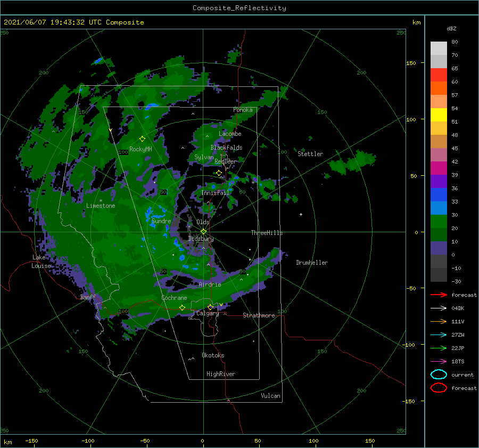This screenshot has height=448, width=479.
Task: Click the yellow diamond marker above Calgary label
Action: click(x=210, y=307)
